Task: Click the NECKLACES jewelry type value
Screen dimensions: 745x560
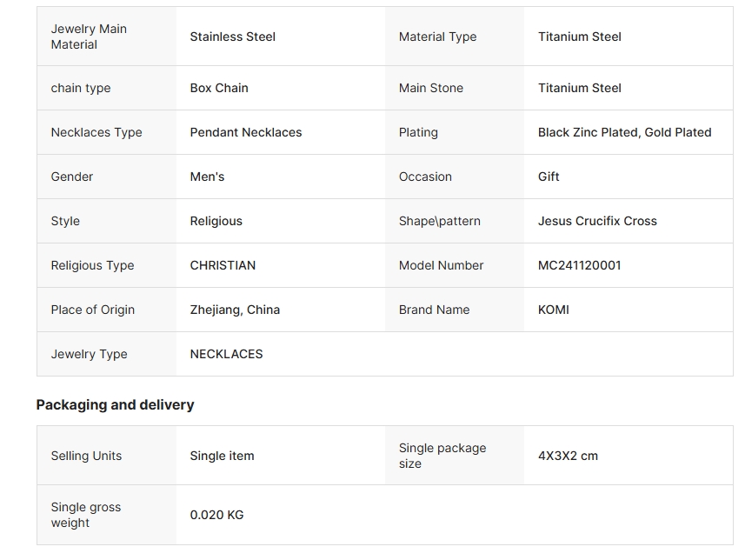Action: (226, 354)
